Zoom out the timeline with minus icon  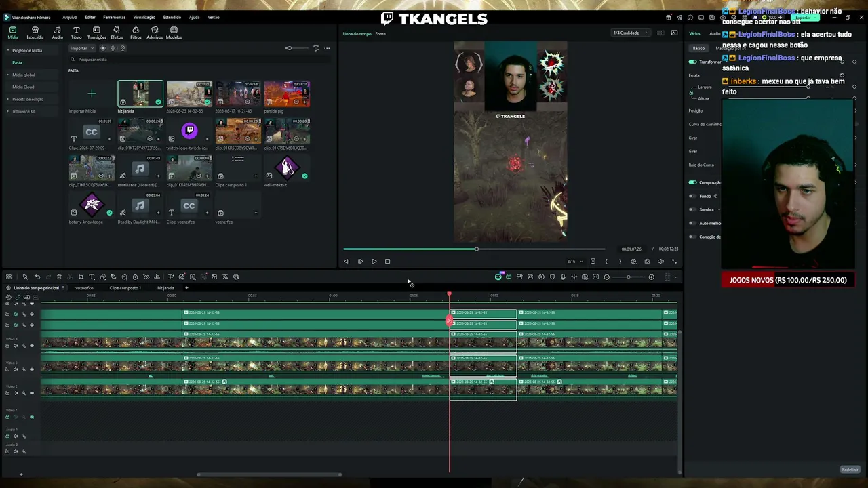[607, 277]
